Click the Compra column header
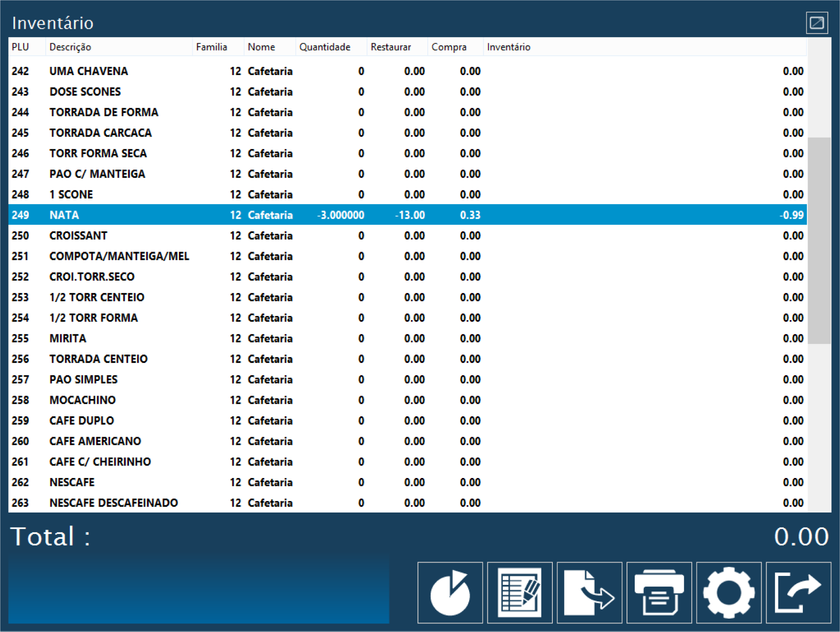This screenshot has width=840, height=632. (x=449, y=47)
